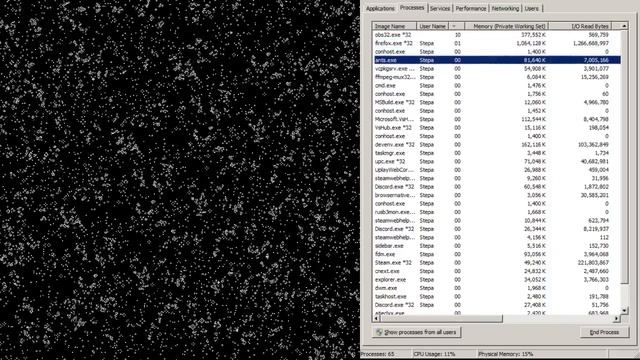
Task: Select the Microsoft.VsH... process row
Action: [497, 119]
